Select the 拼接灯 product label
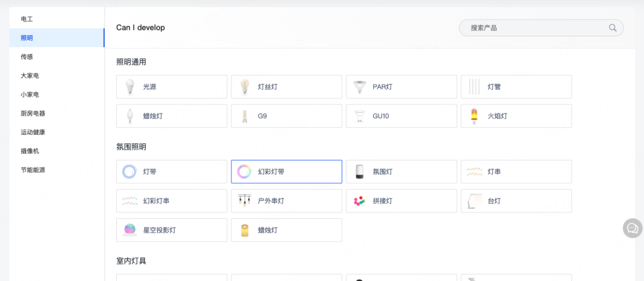Viewport: 644px width, 281px height. 382,201
